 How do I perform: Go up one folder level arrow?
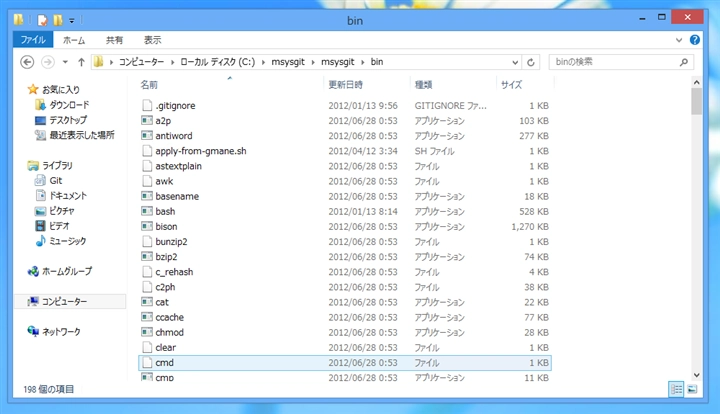[81, 62]
